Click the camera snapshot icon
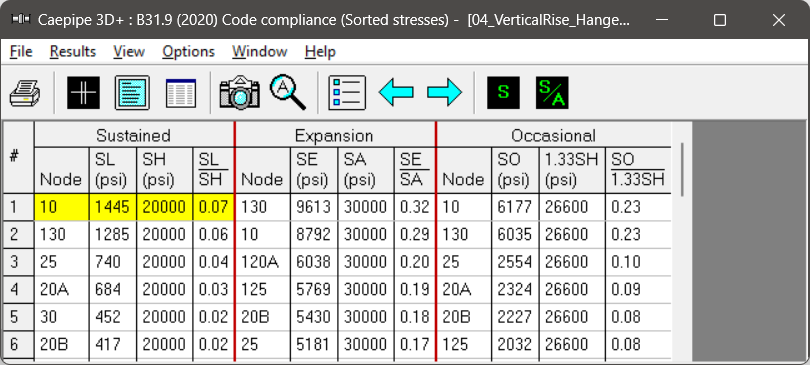The height and width of the screenshot is (365, 810). pyautogui.click(x=239, y=93)
